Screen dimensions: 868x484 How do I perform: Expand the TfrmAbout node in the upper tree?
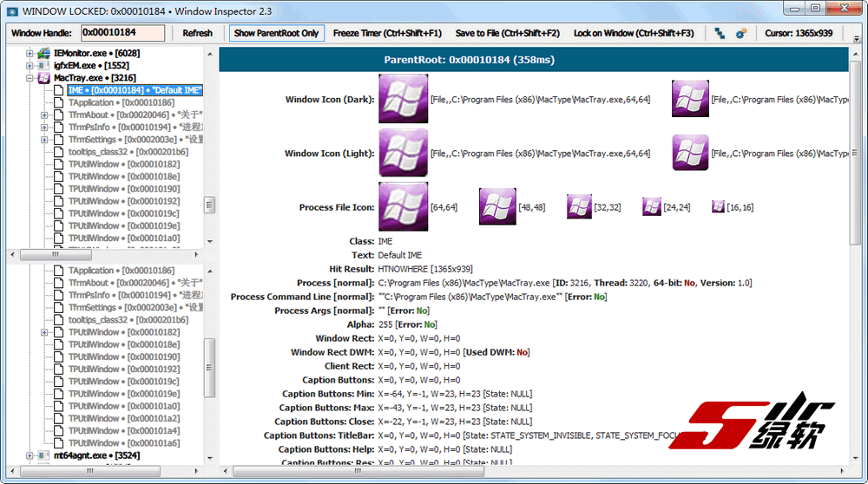pyautogui.click(x=44, y=115)
